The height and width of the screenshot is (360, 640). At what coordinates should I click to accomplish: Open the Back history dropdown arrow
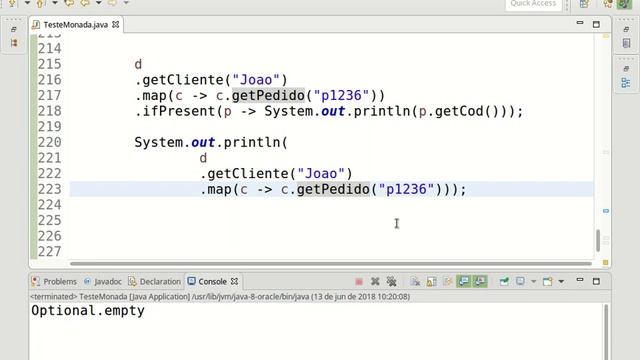coord(99,3)
